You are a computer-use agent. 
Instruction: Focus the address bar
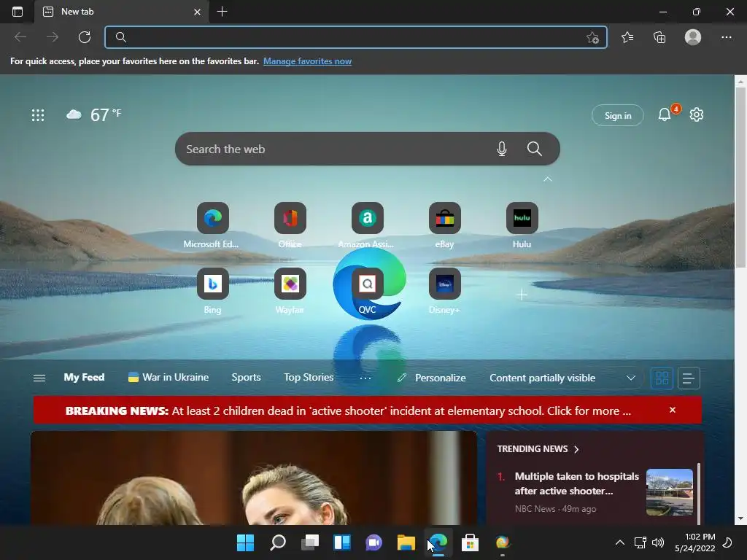pos(355,37)
